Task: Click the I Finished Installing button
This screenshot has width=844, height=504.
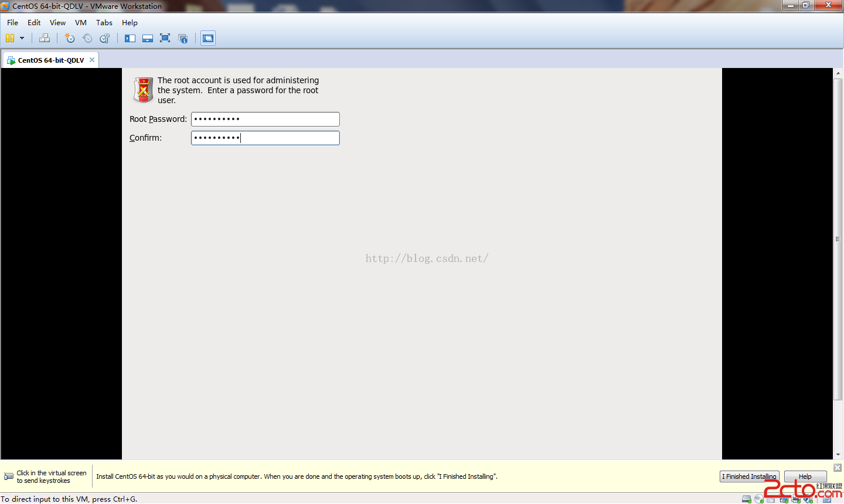Action: tap(749, 476)
